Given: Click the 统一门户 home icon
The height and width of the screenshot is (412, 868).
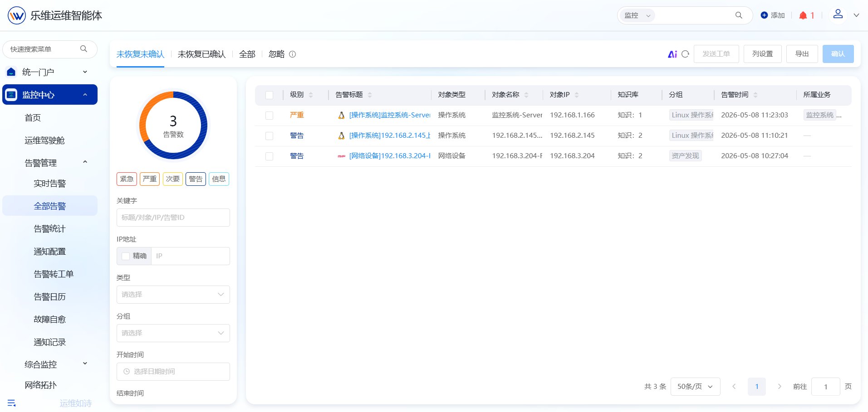Looking at the screenshot, I should pos(11,72).
